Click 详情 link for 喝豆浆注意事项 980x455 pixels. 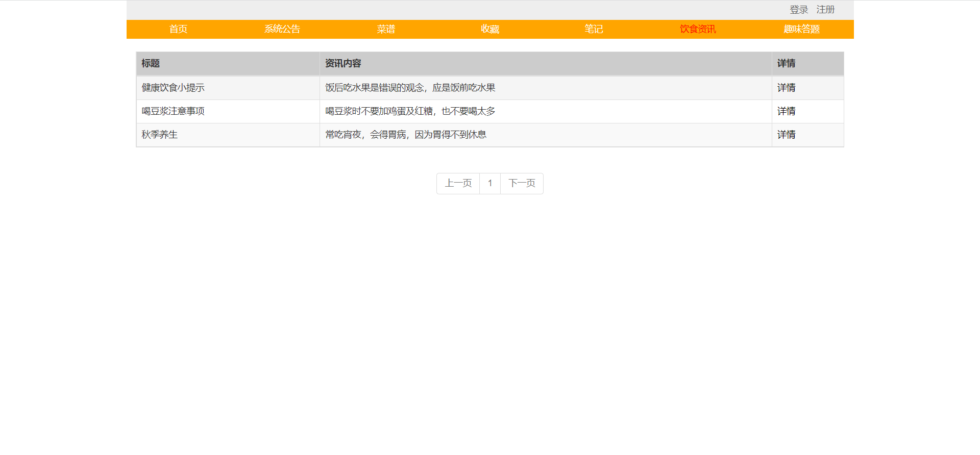click(x=786, y=111)
